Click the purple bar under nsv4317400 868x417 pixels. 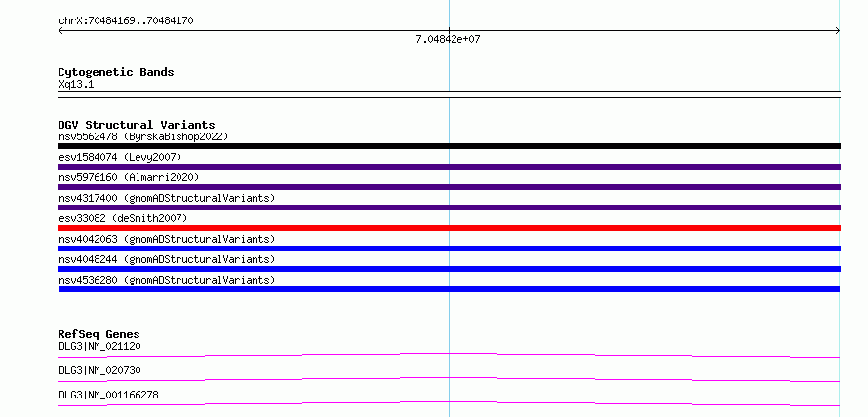449,208
